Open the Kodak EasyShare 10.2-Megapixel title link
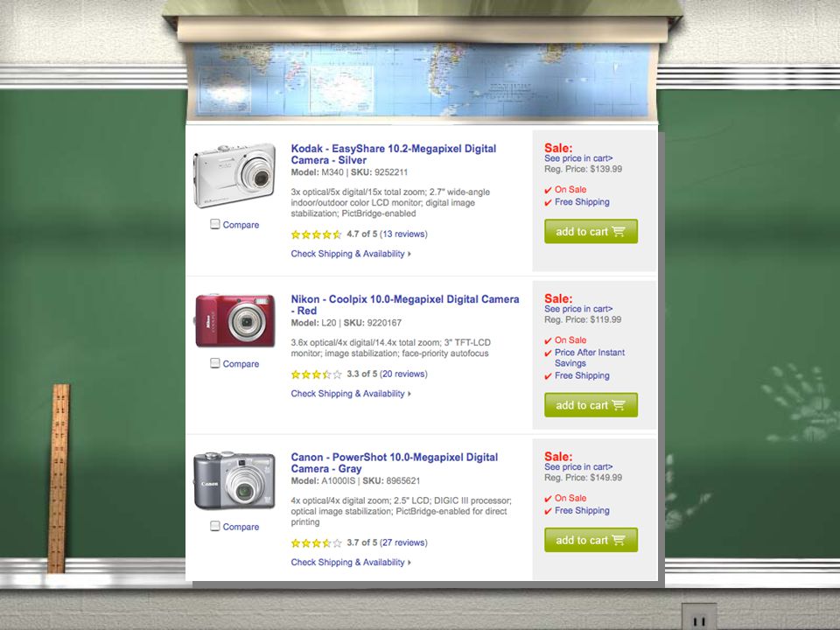Screen dimensions: 840x630 point(394,154)
